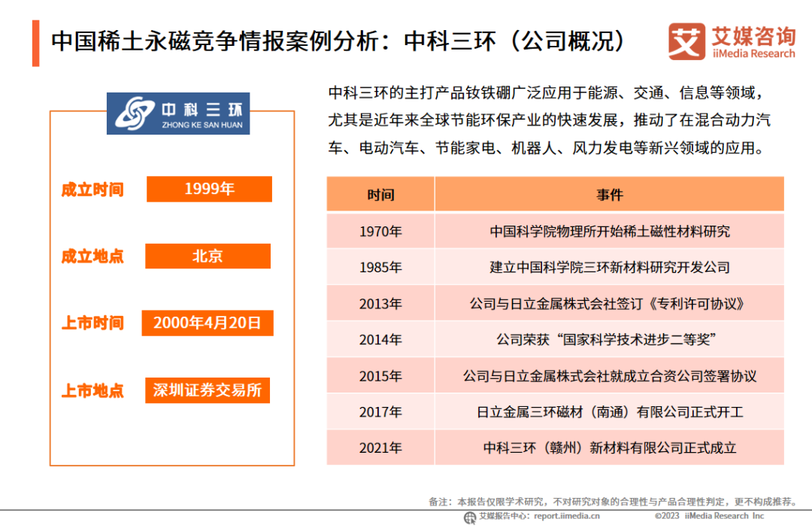Select the 1970年 table cell
Viewport: 812px width, 528px height.
380,231
